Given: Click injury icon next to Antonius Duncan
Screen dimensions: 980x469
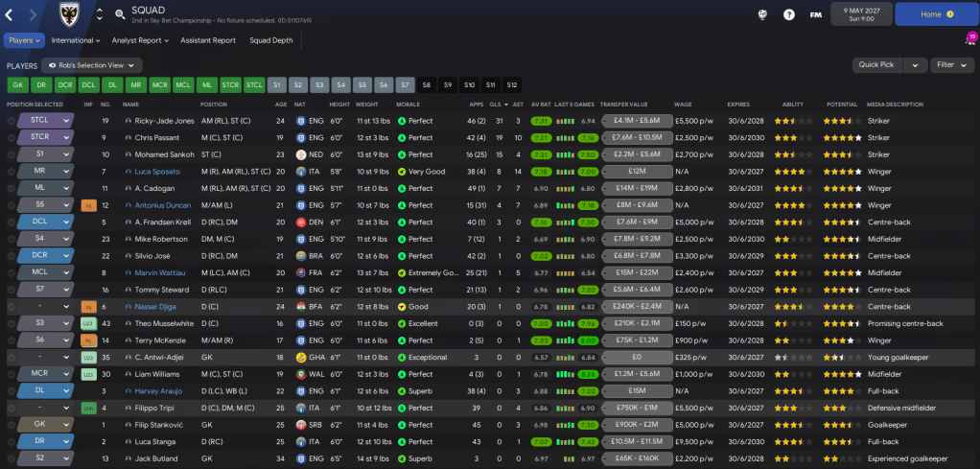Looking at the screenshot, I should 88,204.
